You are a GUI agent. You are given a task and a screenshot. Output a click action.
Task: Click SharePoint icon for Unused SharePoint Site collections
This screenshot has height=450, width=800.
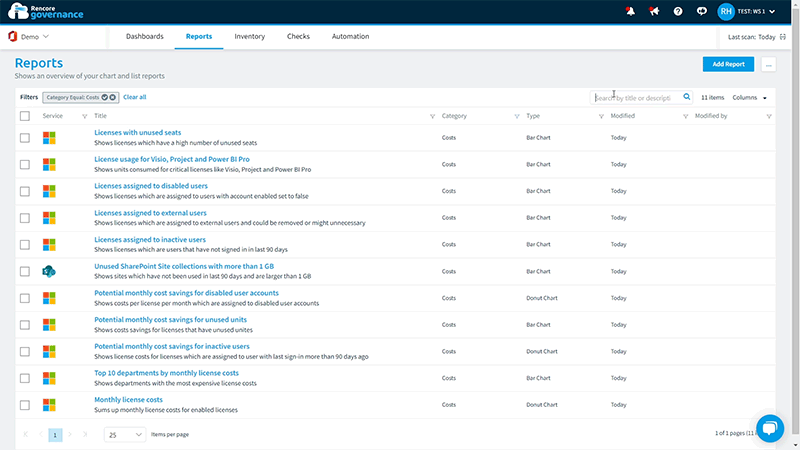point(49,271)
